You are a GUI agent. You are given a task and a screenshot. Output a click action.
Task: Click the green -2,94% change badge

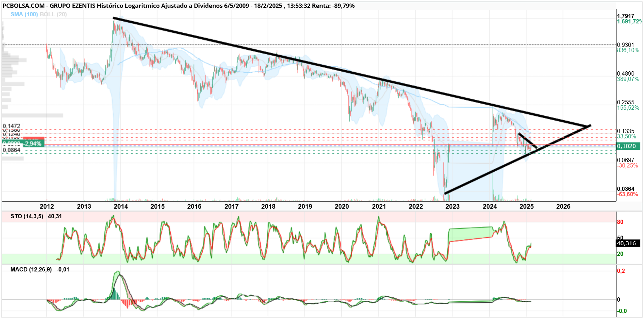click(33, 144)
